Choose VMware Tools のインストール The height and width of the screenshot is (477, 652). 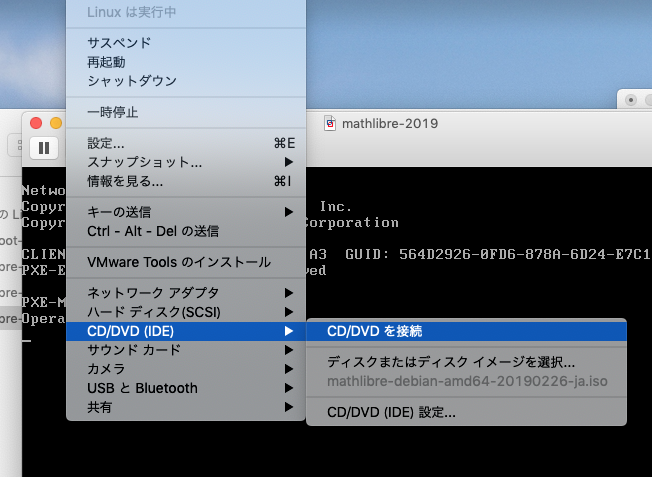click(186, 262)
